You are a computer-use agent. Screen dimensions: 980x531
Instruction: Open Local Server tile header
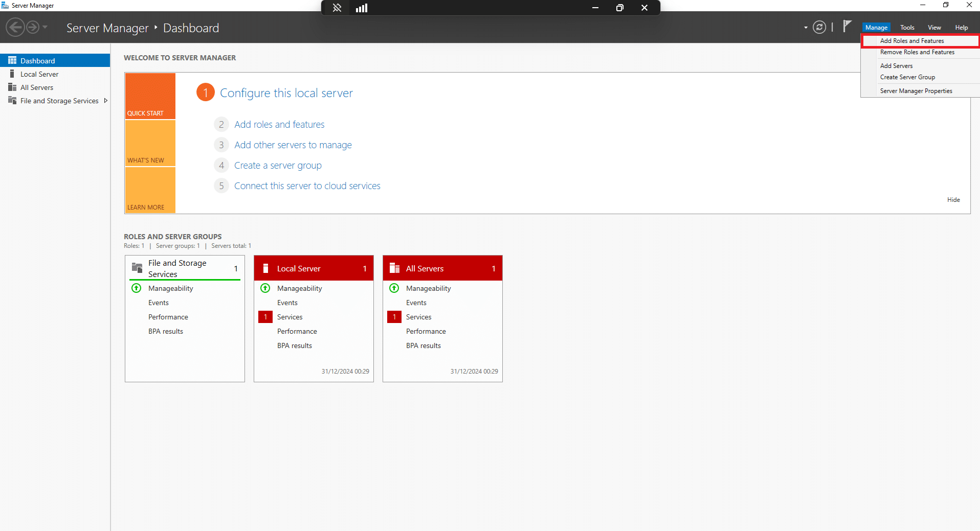(x=314, y=268)
